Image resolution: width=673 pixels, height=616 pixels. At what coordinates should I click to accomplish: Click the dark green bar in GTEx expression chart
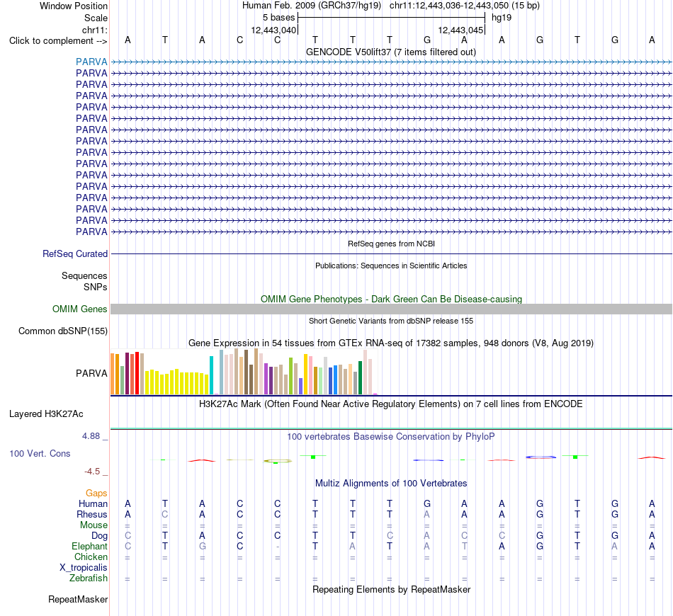pyautogui.click(x=360, y=377)
